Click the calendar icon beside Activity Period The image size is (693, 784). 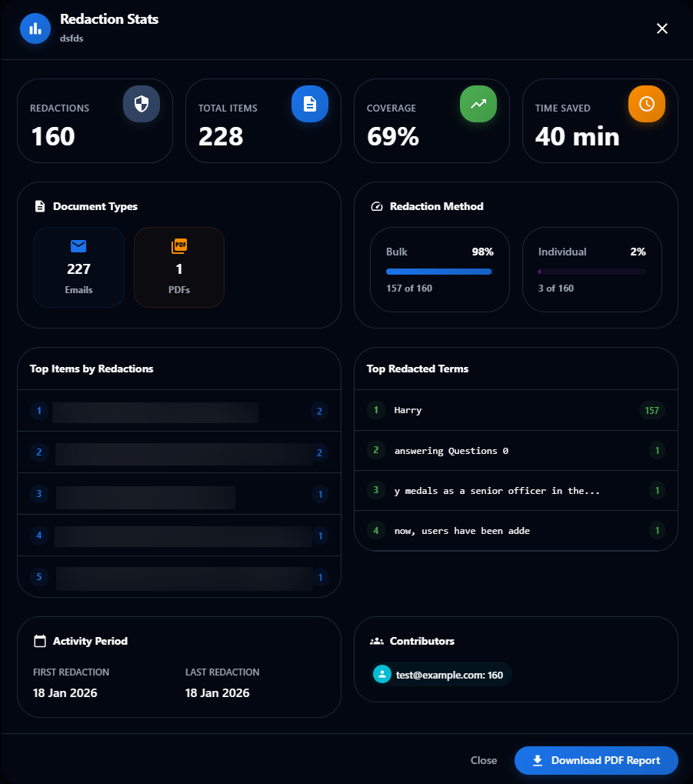point(40,641)
